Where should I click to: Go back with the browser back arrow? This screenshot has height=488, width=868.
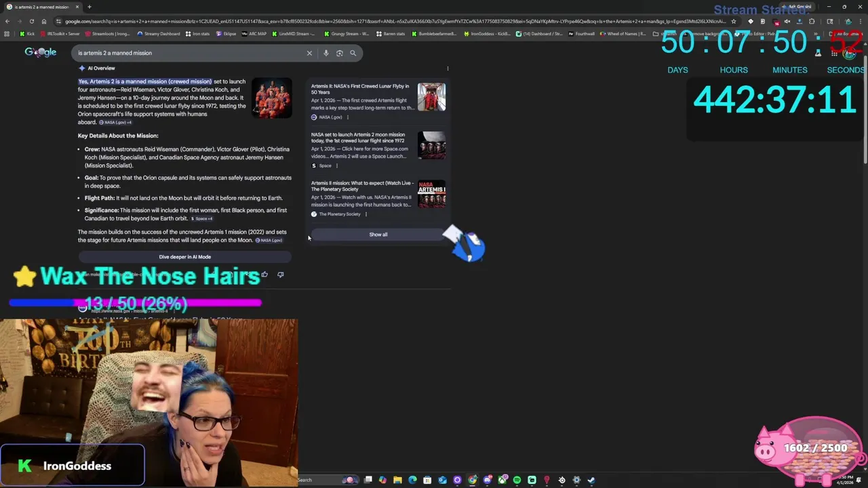pyautogui.click(x=7, y=21)
